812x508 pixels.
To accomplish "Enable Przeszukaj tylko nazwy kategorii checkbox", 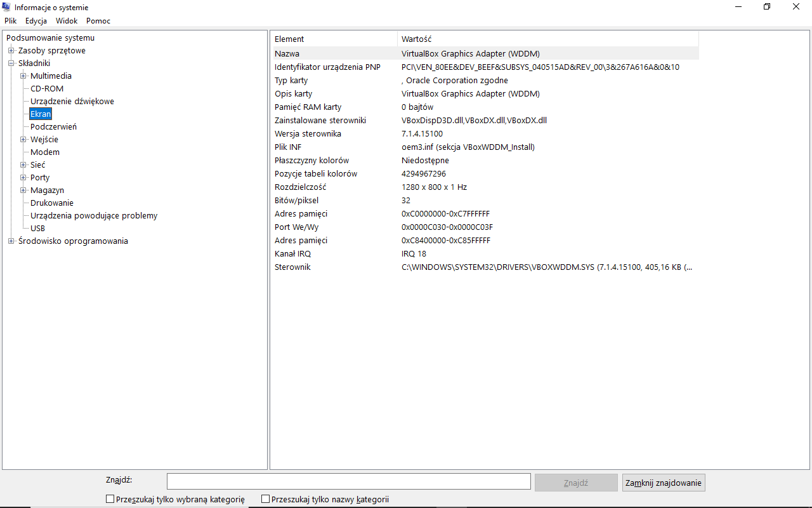I will (266, 500).
